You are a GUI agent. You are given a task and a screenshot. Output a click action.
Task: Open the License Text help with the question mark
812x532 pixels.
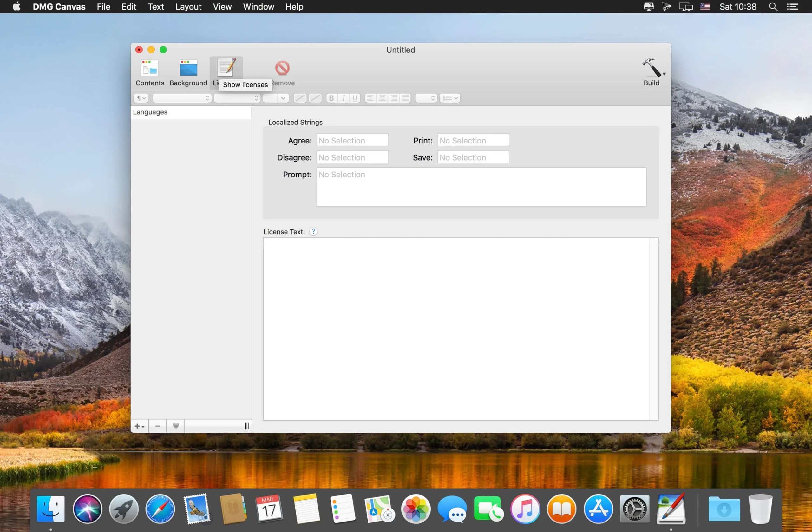[x=313, y=231]
